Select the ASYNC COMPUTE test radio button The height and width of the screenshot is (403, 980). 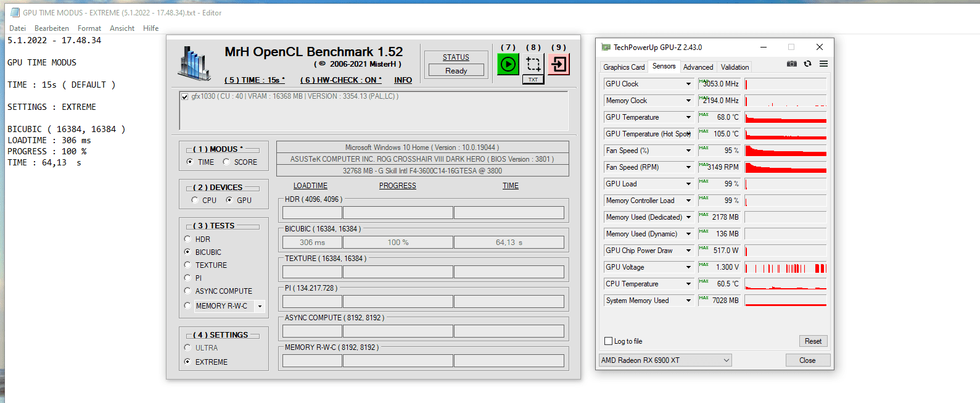(x=187, y=291)
